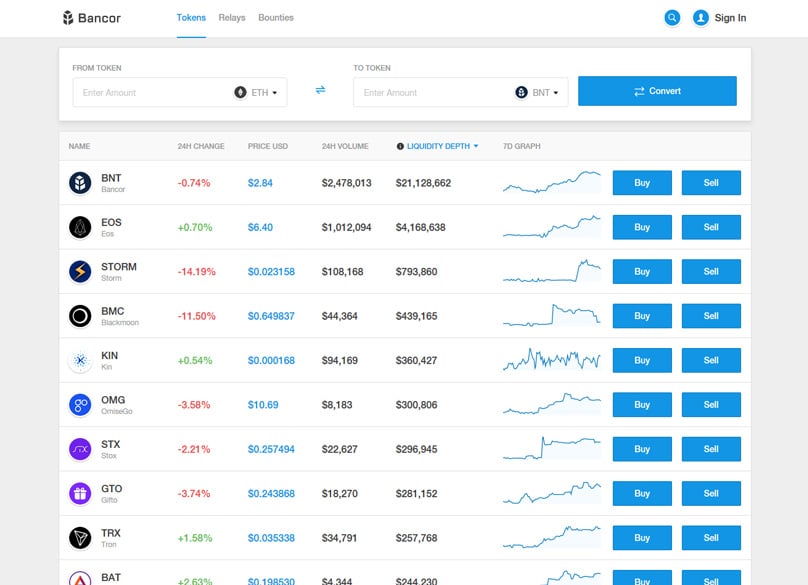808x585 pixels.
Task: Sell STORM token
Action: 711,272
